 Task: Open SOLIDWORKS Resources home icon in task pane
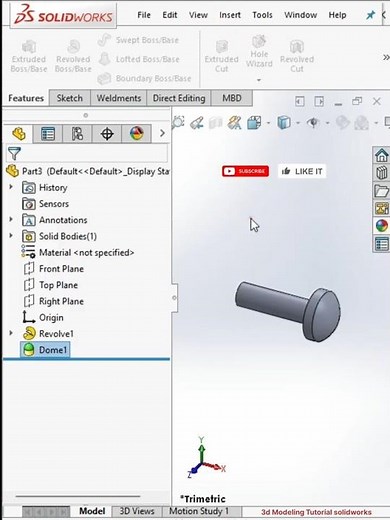pyautogui.click(x=382, y=155)
